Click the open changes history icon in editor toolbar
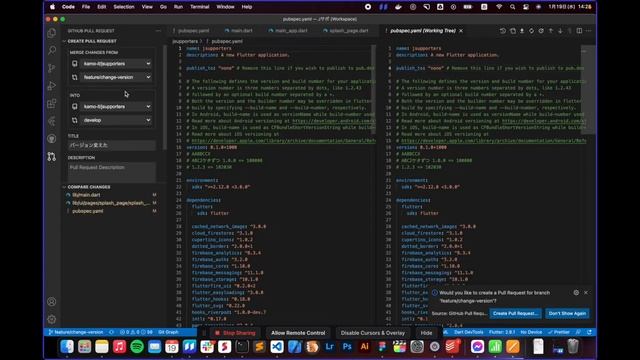 click(503, 31)
